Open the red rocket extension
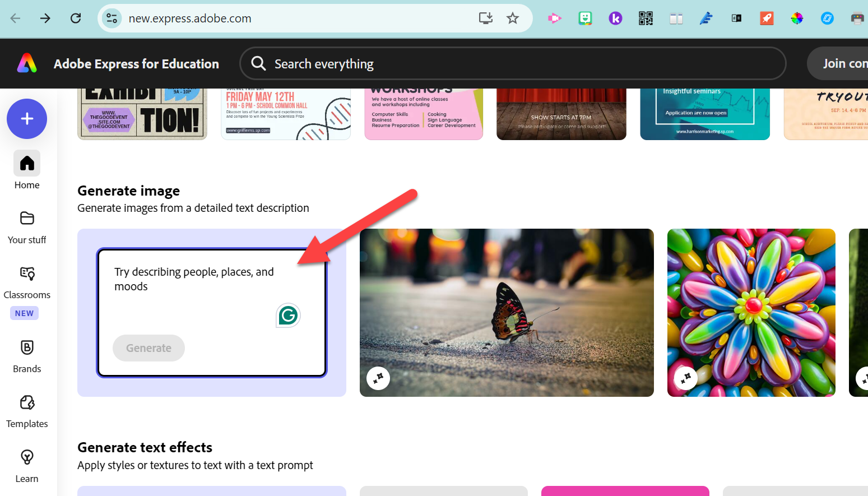 coord(767,18)
